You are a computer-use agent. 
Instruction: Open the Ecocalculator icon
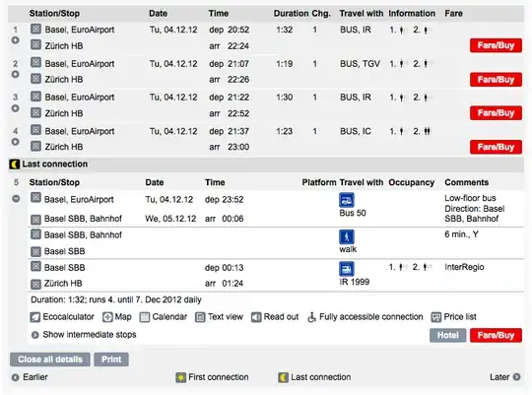point(34,317)
